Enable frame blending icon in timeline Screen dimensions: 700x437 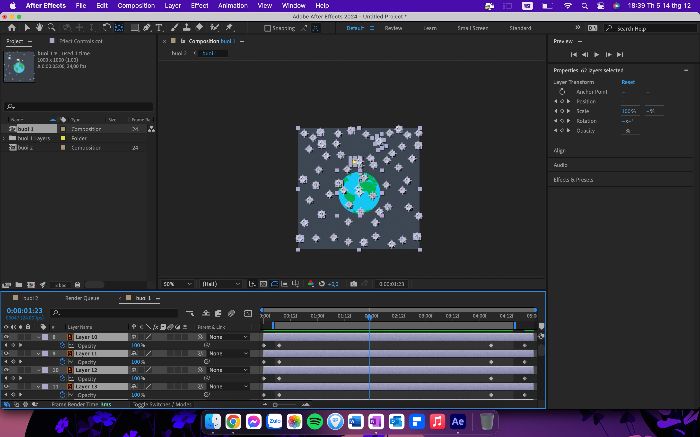coord(218,313)
